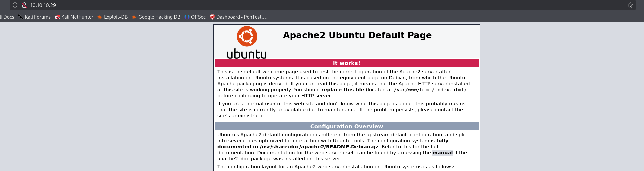Click the shield tracking protection icon
644x171 pixels.
click(15, 5)
